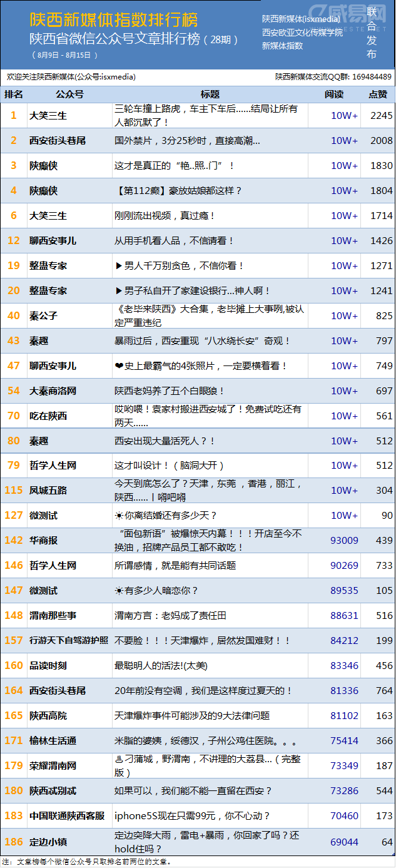Click the "联合发布" vertical text in header
This screenshot has height=868, width=396.
(372, 34)
